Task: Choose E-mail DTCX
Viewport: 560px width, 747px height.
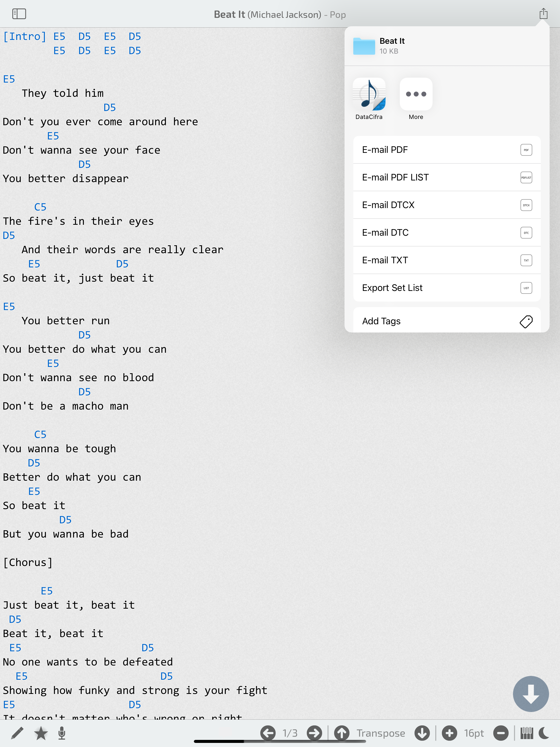Action: click(x=447, y=205)
